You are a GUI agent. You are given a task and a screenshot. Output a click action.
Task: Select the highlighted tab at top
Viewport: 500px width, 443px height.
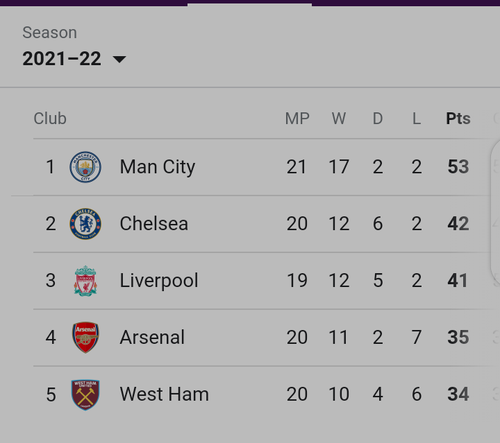250,3
